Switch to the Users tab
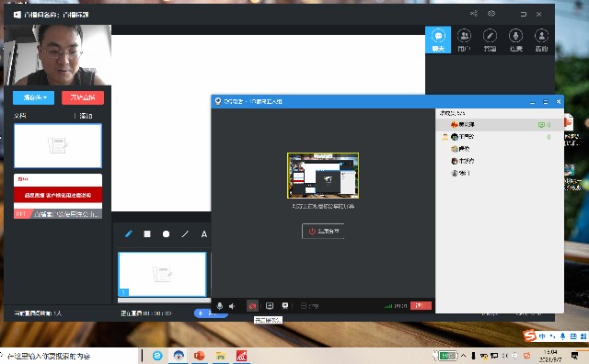The image size is (589, 364). (464, 40)
